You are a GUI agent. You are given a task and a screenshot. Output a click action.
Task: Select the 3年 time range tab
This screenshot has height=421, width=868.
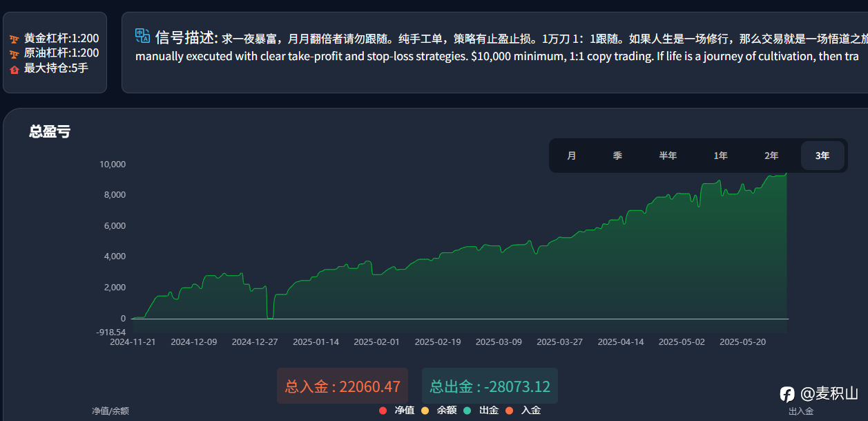pyautogui.click(x=822, y=156)
